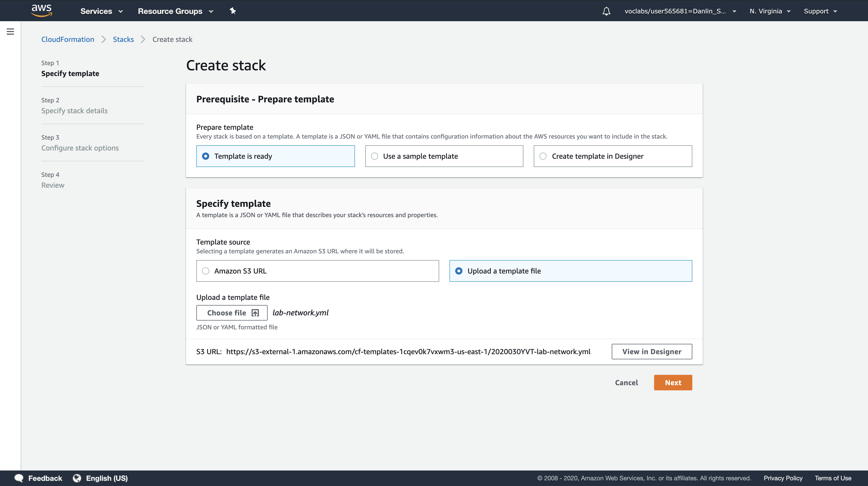The image size is (868, 486).
Task: Open the N. Virginia region dropdown
Action: [770, 11]
